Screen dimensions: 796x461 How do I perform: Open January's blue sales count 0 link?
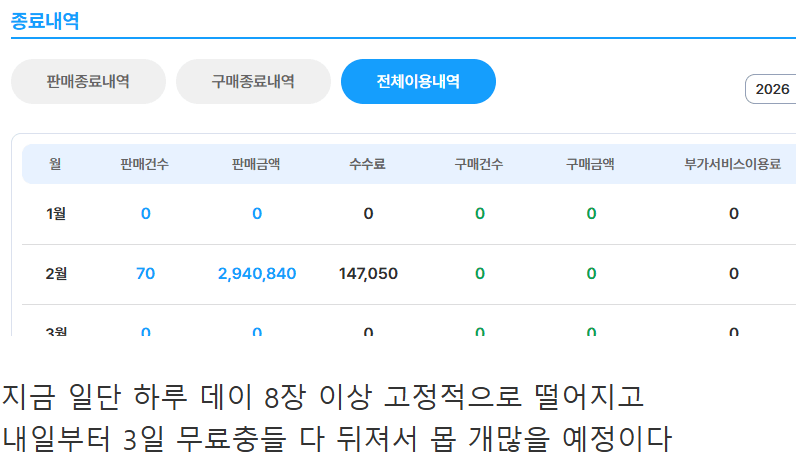[x=145, y=214]
